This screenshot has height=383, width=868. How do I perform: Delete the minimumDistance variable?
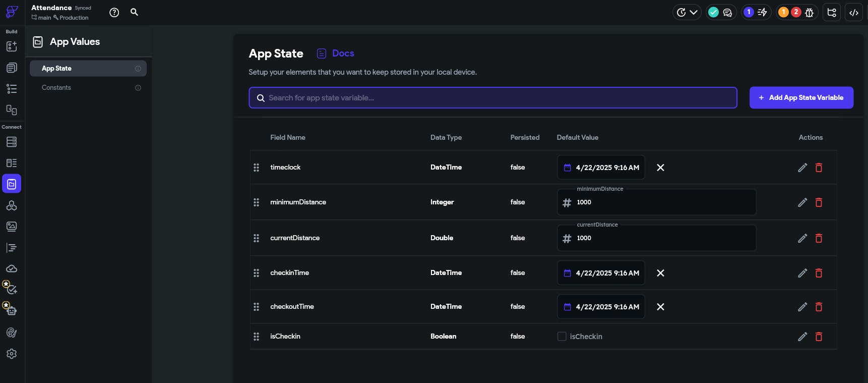tap(819, 202)
